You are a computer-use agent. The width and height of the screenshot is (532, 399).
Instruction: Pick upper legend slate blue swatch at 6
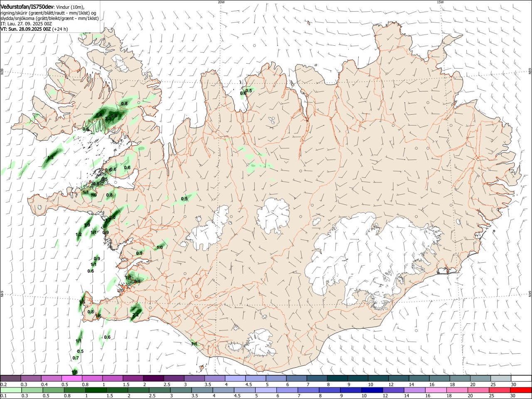296,378
